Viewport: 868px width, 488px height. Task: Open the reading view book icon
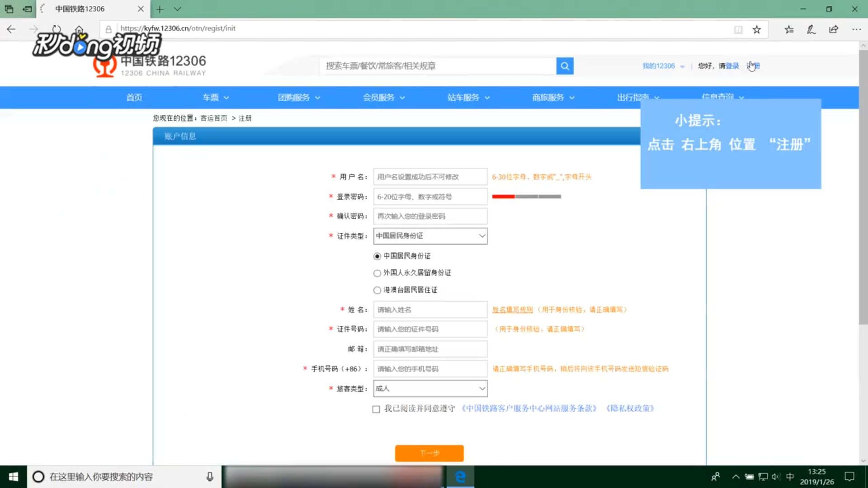738,30
